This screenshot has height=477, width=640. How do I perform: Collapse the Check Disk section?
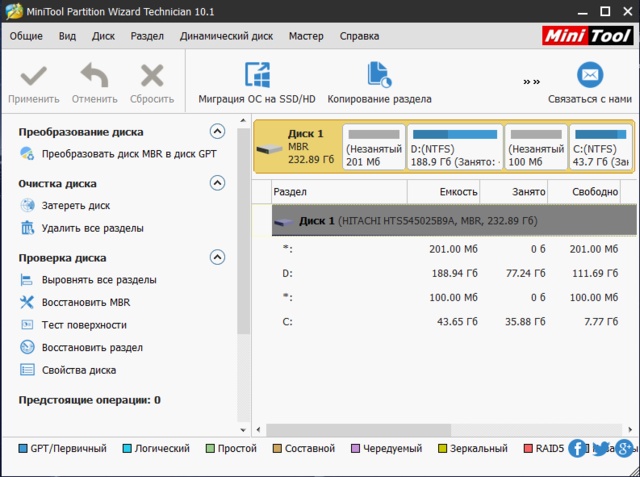point(217,258)
